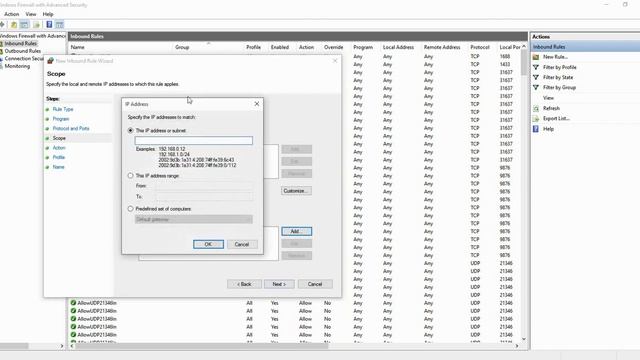Click the IP address or subnet input field
The height and width of the screenshot is (360, 640).
click(193, 140)
